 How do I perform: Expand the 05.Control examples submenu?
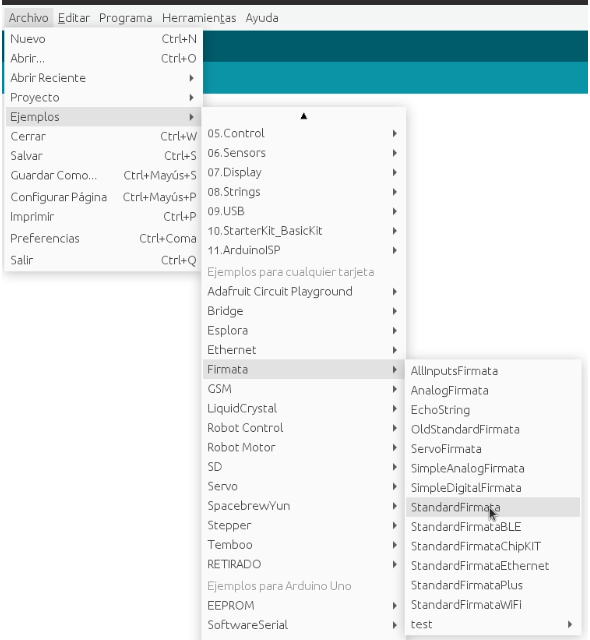pos(304,133)
